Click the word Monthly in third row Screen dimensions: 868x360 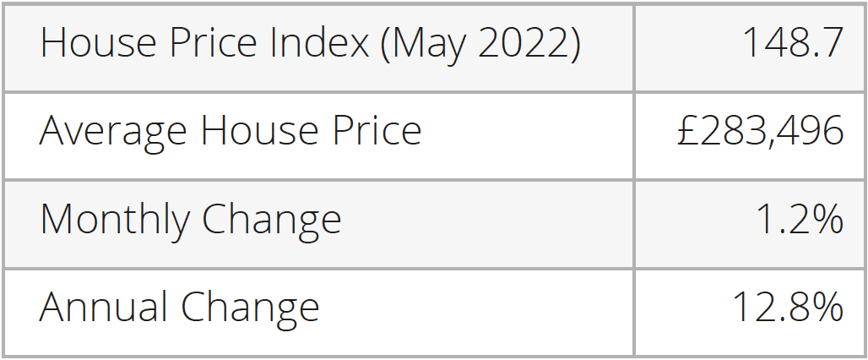(x=115, y=221)
